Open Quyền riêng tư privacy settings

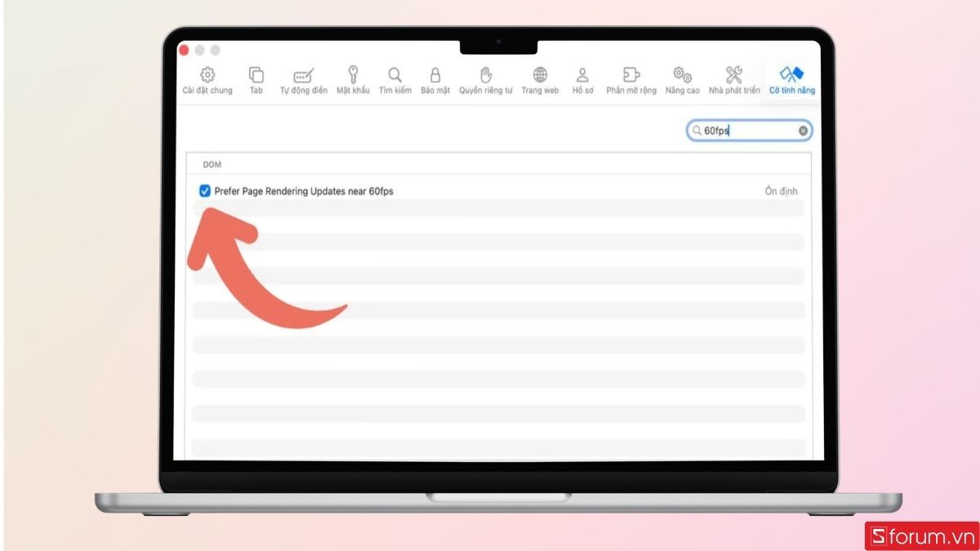tap(487, 79)
